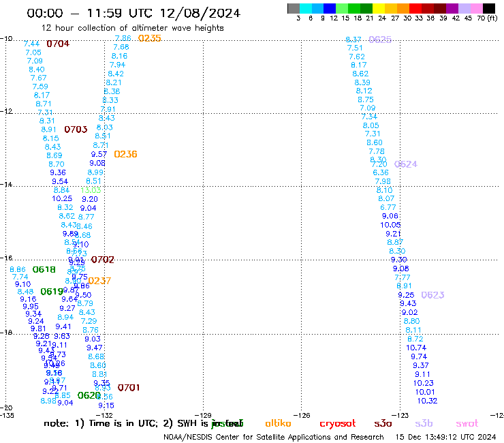
Task: Click the green time label 0620
Action: [89, 395]
